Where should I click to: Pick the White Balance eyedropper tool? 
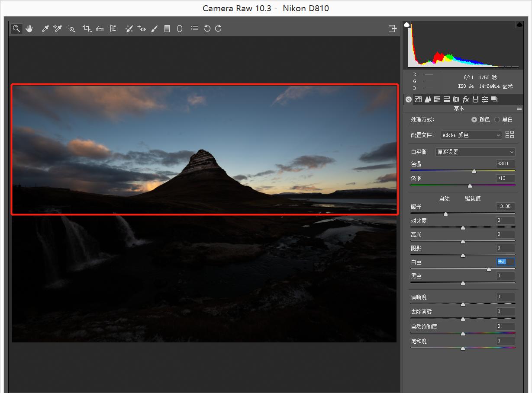pyautogui.click(x=45, y=29)
